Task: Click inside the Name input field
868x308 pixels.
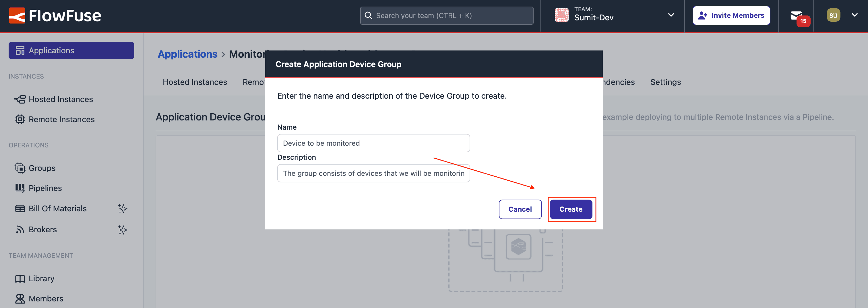Action: [x=373, y=143]
